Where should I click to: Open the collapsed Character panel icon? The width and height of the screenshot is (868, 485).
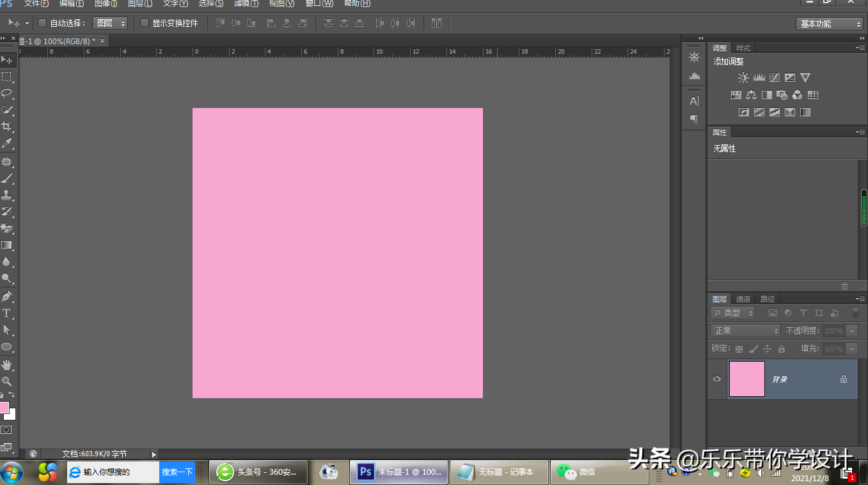[694, 101]
